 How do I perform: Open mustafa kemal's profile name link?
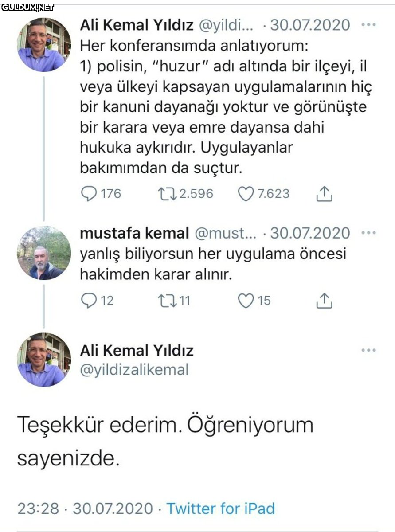coord(134,233)
